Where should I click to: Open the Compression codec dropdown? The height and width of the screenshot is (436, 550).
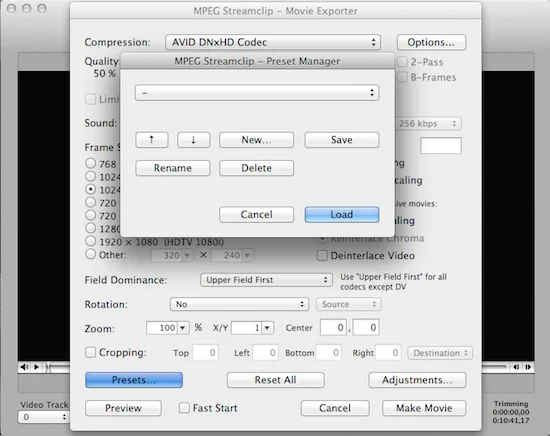(x=273, y=42)
